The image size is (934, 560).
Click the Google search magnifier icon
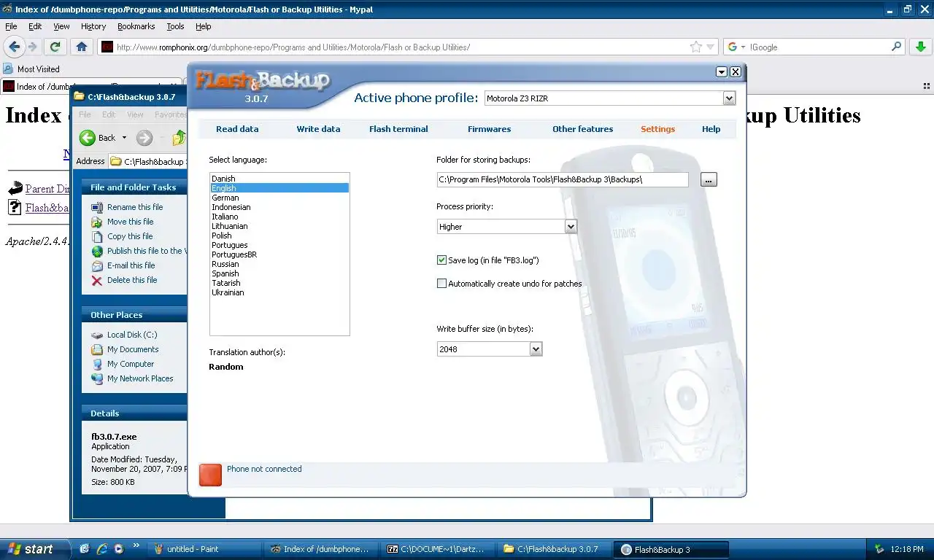click(x=897, y=47)
